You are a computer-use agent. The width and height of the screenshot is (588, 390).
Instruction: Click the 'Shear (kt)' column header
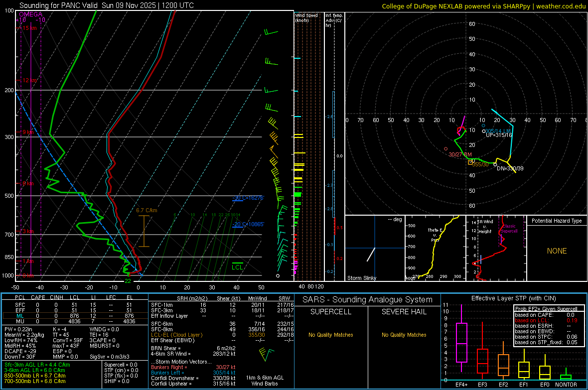[228, 298]
